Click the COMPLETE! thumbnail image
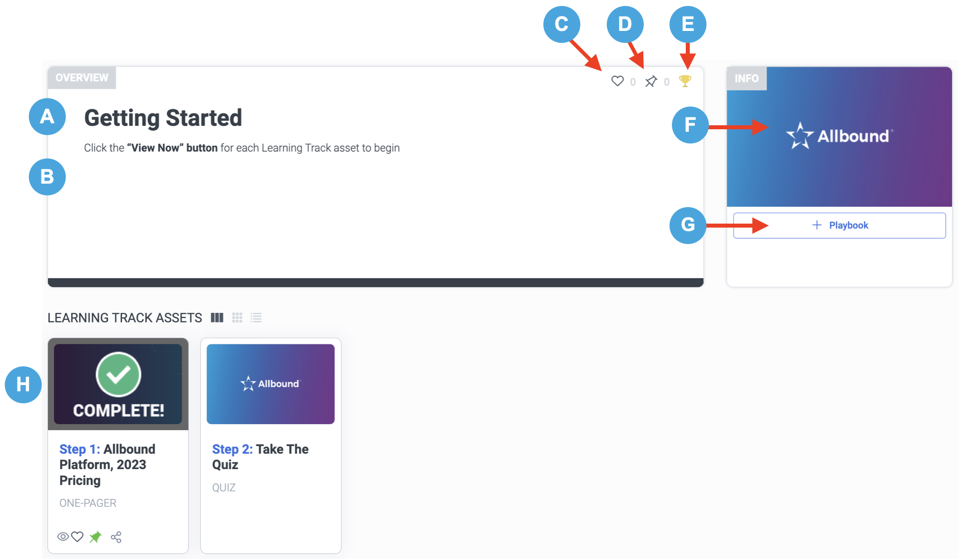 tap(118, 384)
